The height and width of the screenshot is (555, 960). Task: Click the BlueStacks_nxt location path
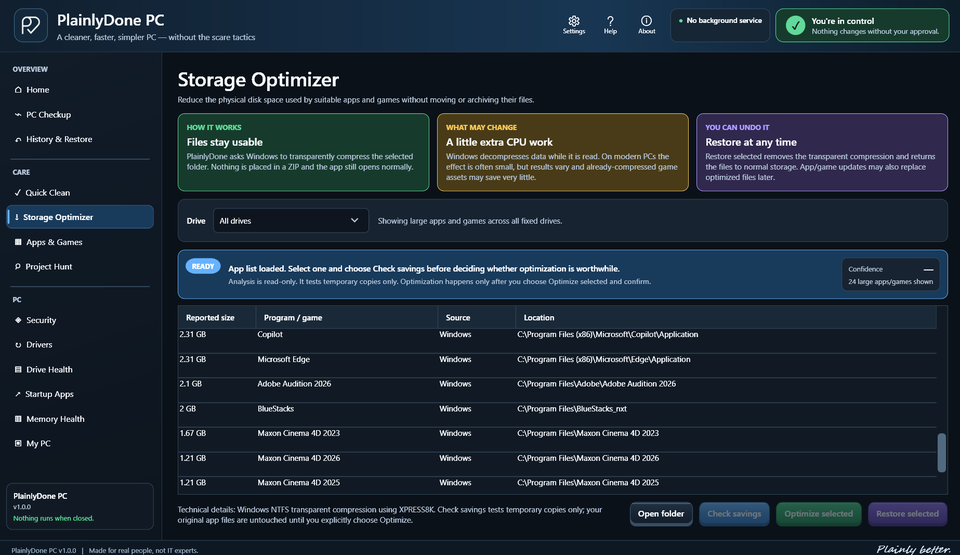click(572, 409)
